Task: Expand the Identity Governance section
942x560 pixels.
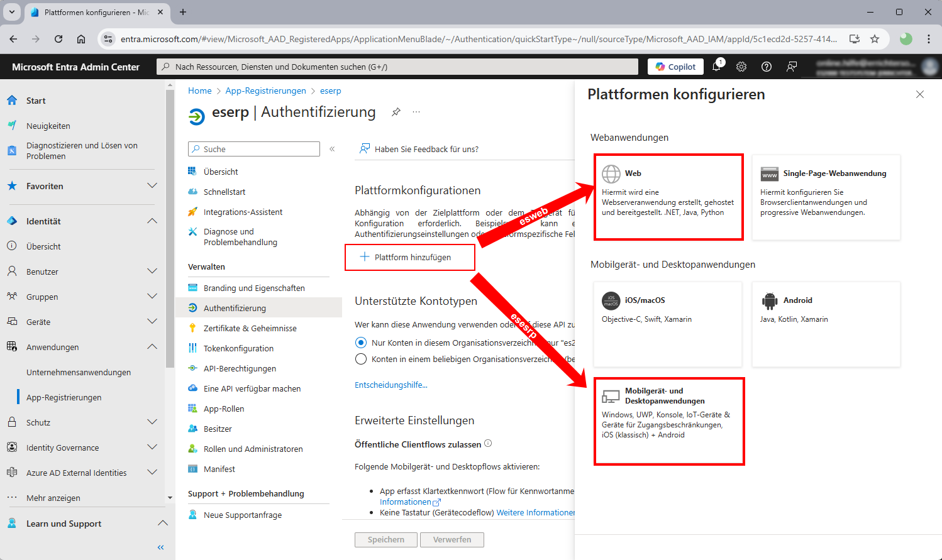Action: [x=152, y=447]
